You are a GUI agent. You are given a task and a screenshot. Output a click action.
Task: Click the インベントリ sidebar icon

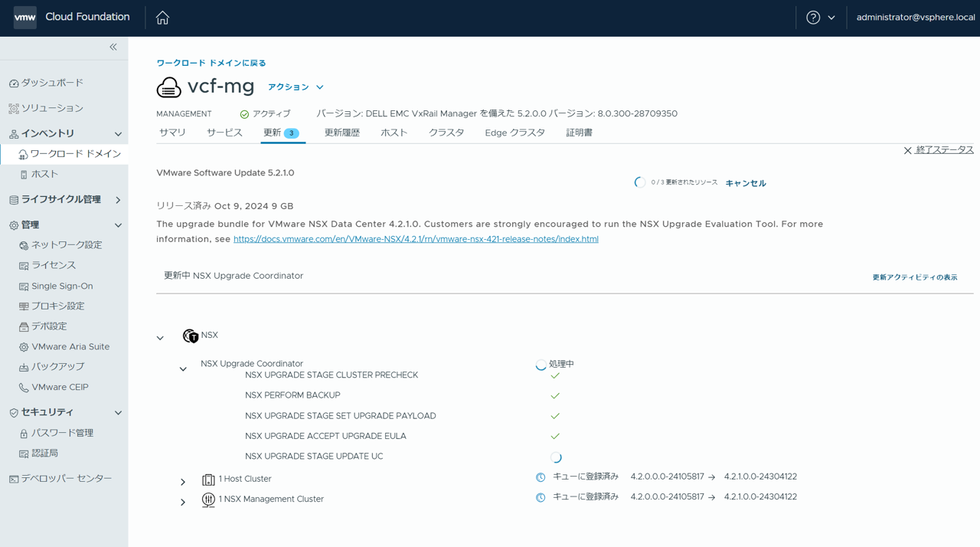pyautogui.click(x=14, y=134)
